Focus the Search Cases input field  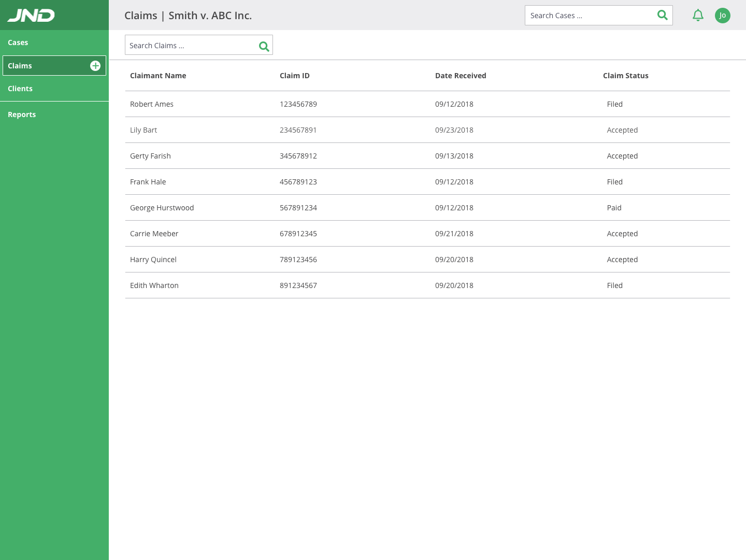coord(588,16)
